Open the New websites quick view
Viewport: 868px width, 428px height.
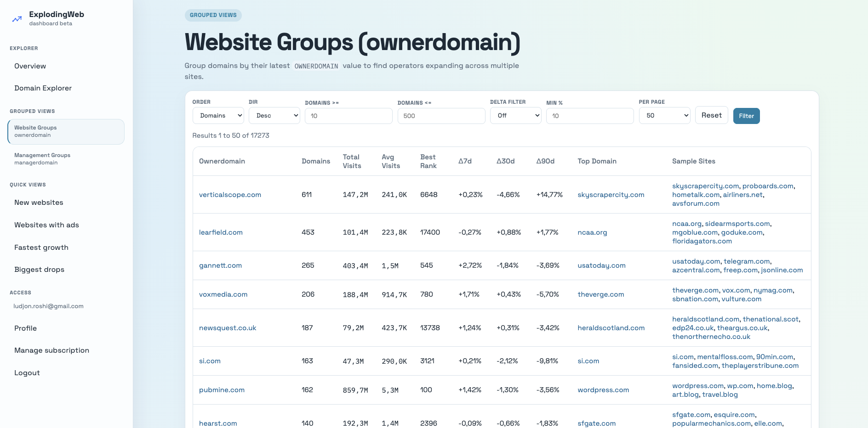click(x=39, y=203)
